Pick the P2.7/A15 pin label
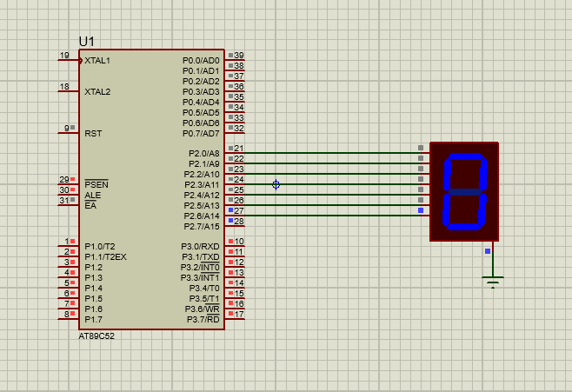The image size is (572, 392). pyautogui.click(x=202, y=227)
